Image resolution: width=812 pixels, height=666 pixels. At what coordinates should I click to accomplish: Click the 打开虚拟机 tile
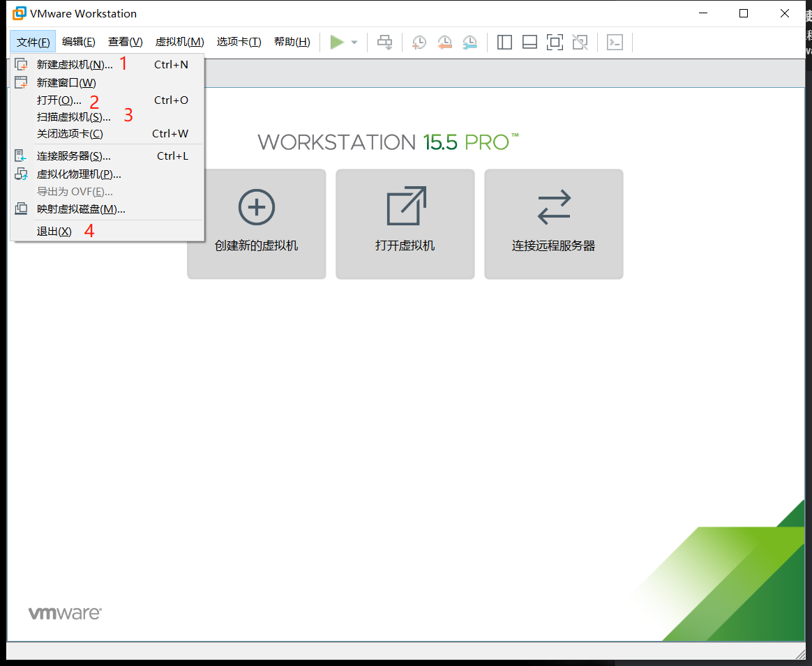[405, 224]
